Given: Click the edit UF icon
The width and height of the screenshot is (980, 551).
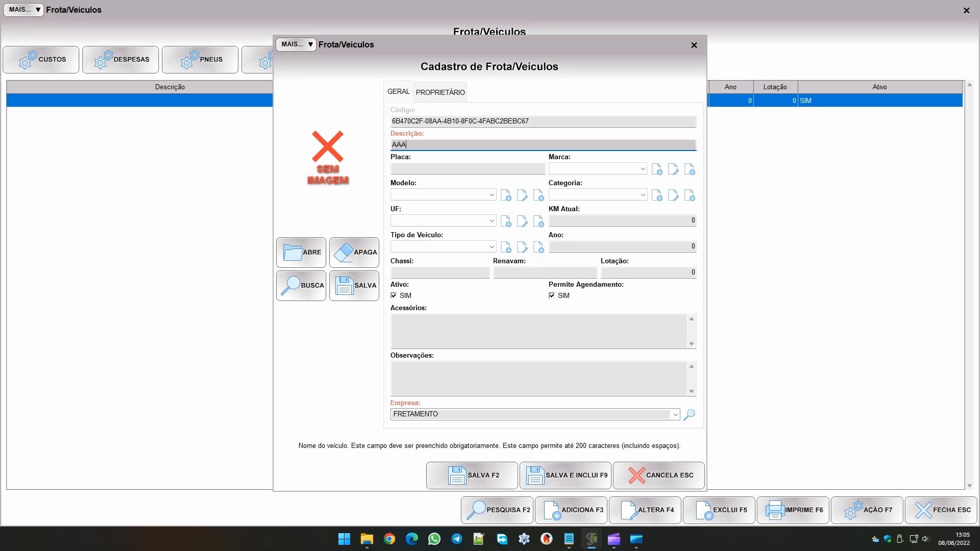Looking at the screenshot, I should [522, 221].
